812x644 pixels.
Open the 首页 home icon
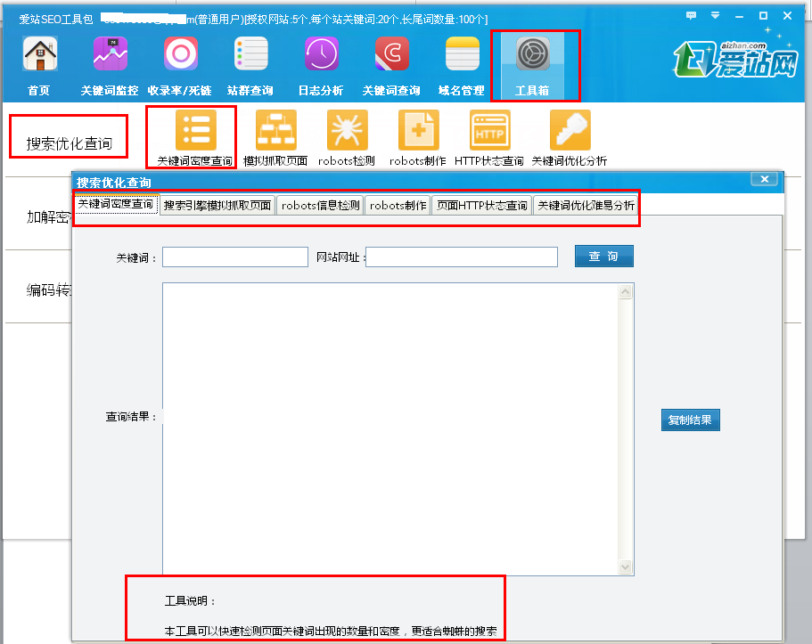(38, 53)
